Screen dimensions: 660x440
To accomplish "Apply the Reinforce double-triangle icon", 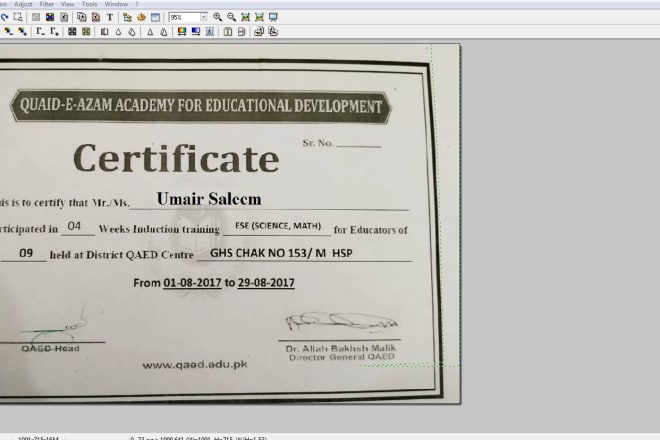I will coord(164,32).
